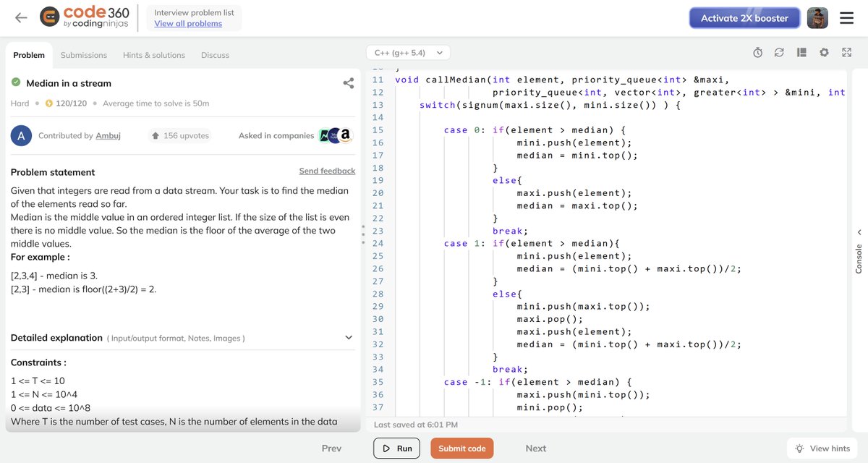Enter fullscreen editor mode
Viewport: 868px width, 463px height.
pyautogui.click(x=846, y=53)
